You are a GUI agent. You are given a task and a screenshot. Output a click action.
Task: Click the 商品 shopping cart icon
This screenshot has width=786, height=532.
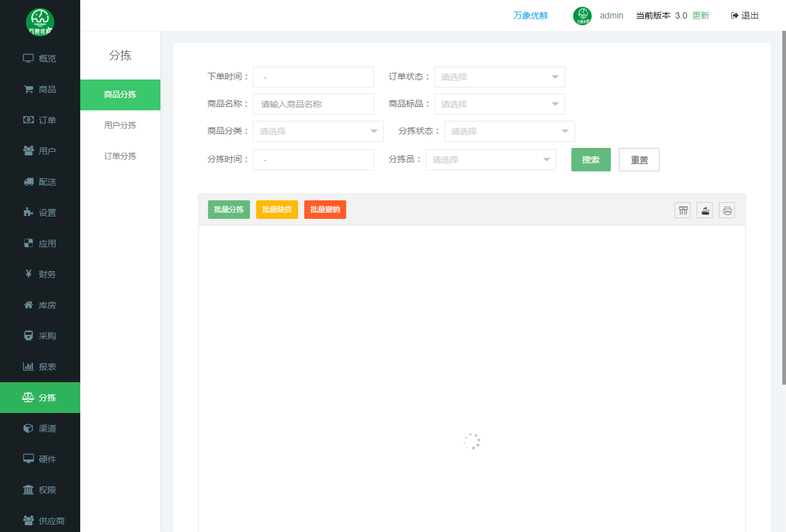(x=28, y=89)
